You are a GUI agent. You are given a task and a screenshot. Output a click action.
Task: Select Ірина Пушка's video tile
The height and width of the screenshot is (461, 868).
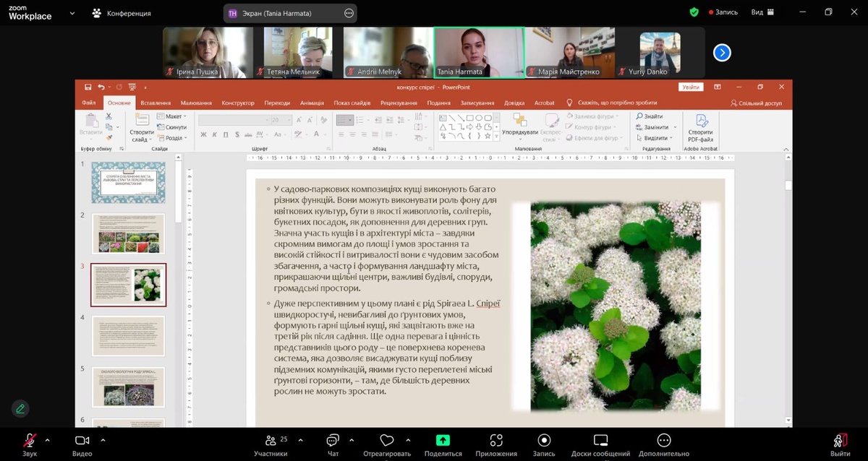208,52
